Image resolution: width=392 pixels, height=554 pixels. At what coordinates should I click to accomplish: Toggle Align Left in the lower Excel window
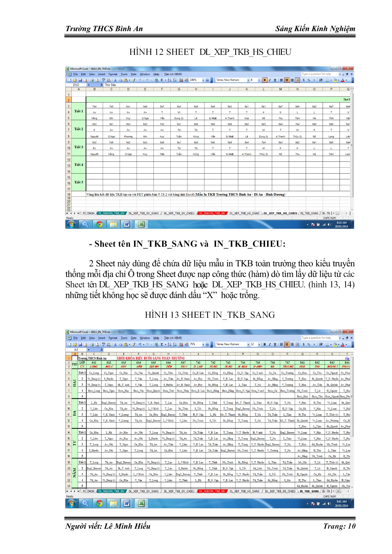281,344
